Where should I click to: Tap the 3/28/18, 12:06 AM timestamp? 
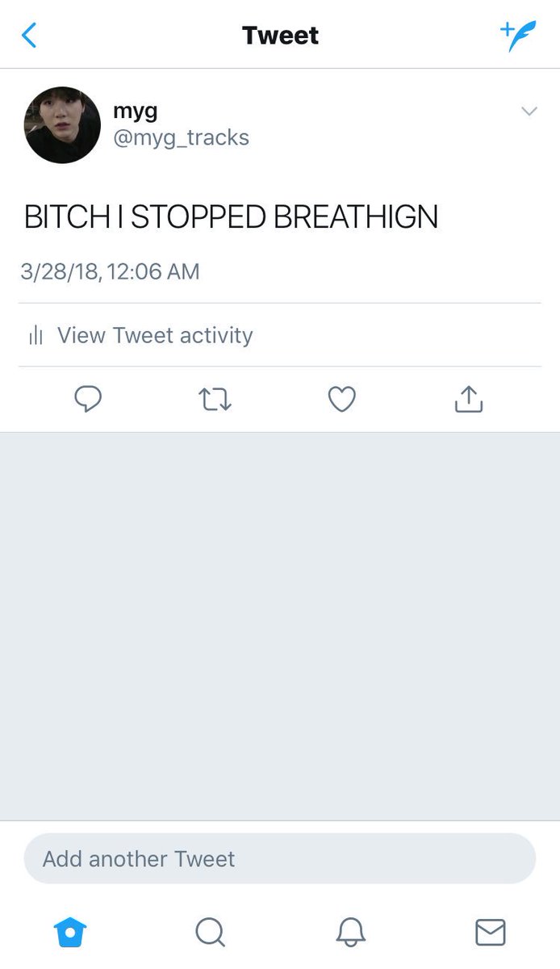pyautogui.click(x=110, y=271)
